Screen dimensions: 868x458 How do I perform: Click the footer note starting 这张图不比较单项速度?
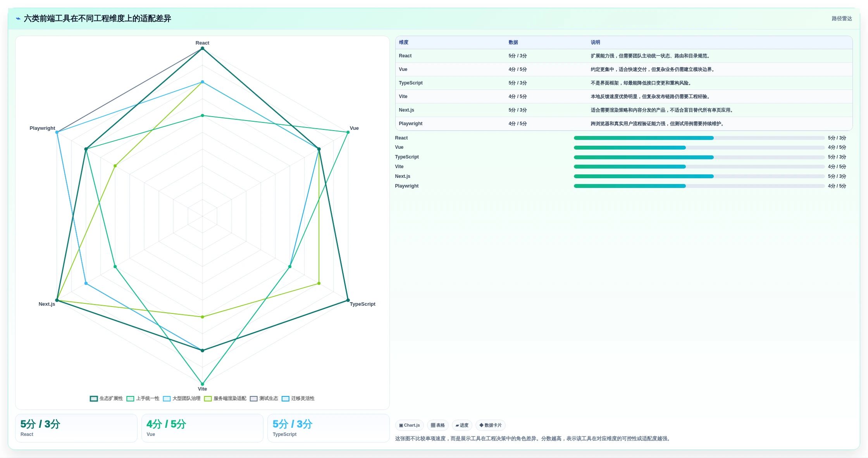tap(534, 439)
